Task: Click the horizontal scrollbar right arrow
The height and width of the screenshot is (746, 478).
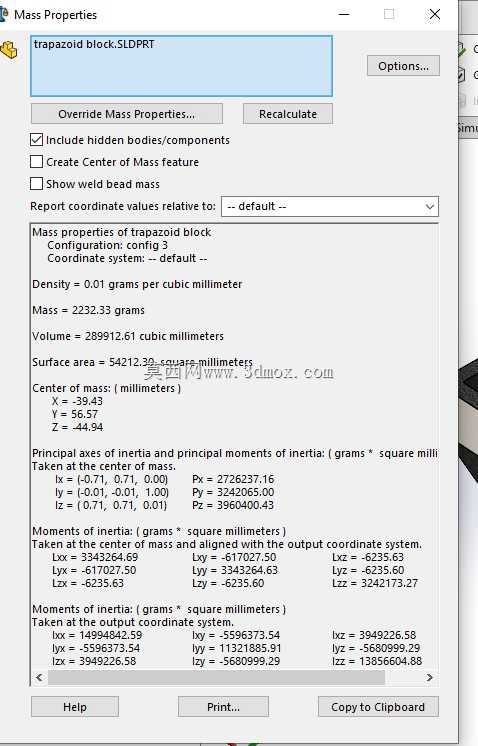Action: pyautogui.click(x=429, y=677)
